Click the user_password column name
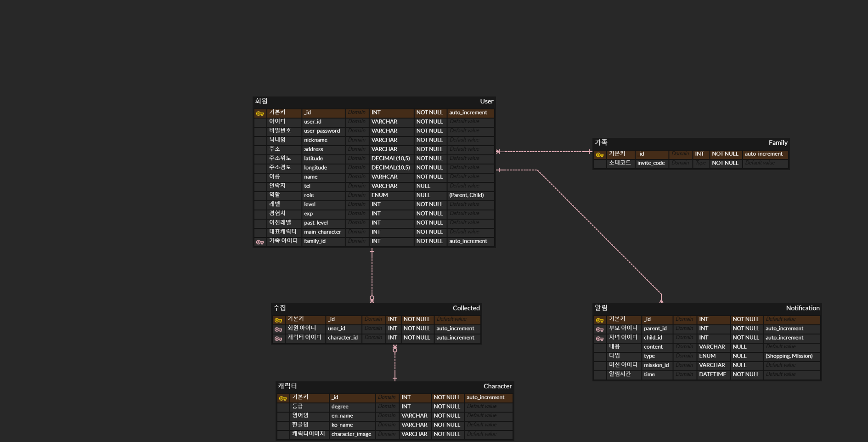Image resolution: width=868 pixels, height=442 pixels. pyautogui.click(x=322, y=131)
